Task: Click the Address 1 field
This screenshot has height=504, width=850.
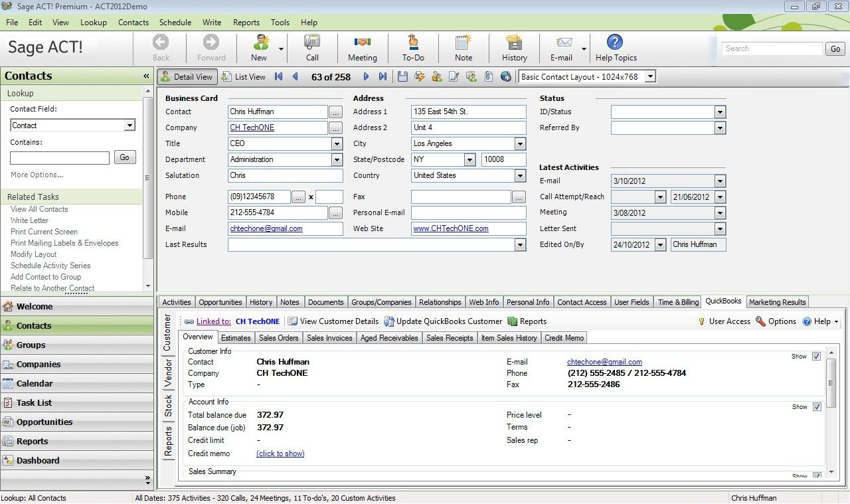Action: point(468,112)
